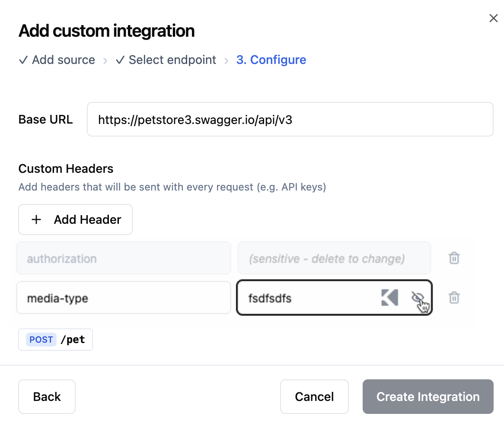Click the Keeper autofill icon in the fsdfsdfs field
The width and height of the screenshot is (504, 426).
389,297
